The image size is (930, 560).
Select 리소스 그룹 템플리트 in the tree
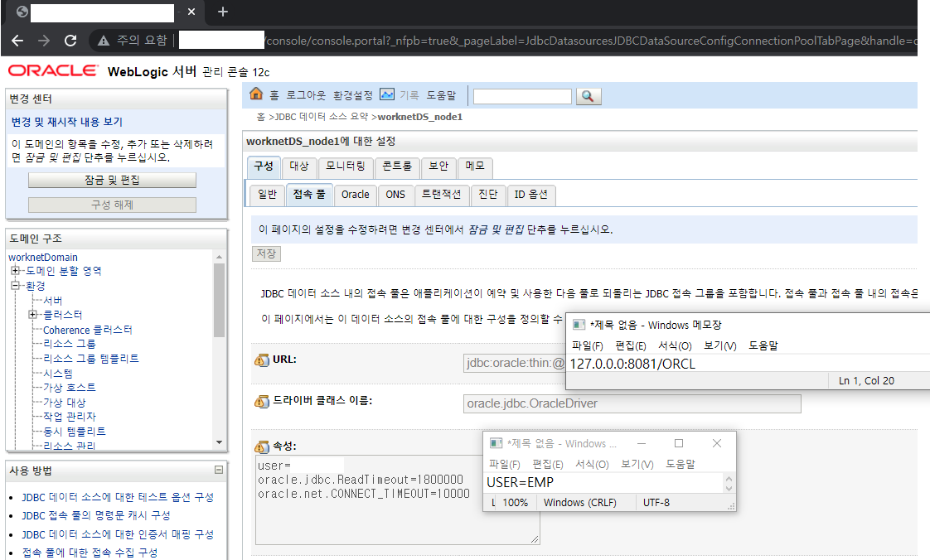click(90, 359)
